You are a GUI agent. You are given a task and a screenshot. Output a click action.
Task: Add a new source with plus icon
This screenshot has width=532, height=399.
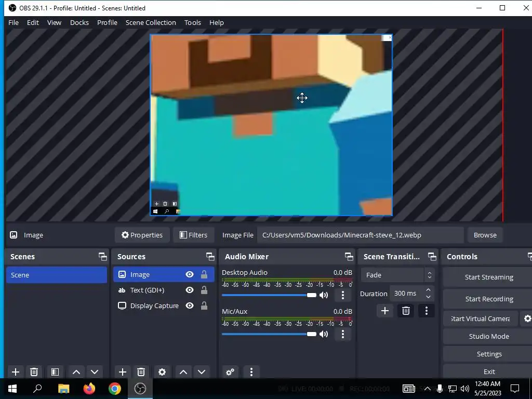coord(123,372)
